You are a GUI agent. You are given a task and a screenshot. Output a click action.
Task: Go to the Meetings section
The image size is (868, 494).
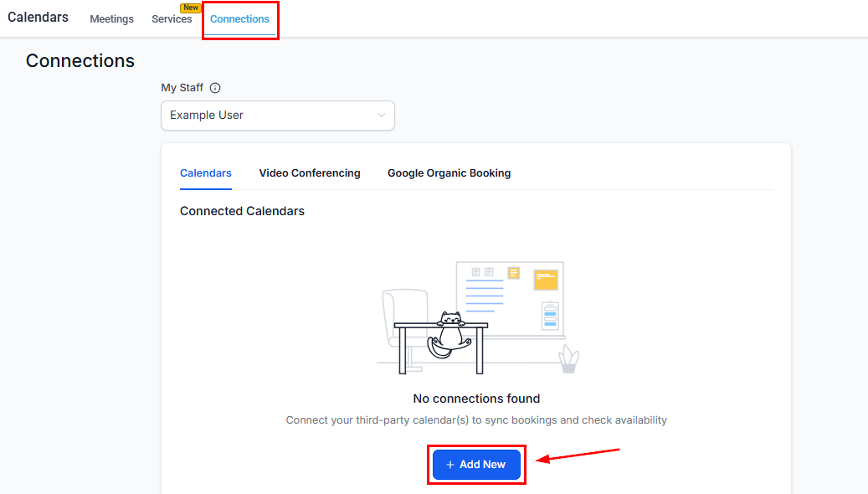coord(111,18)
